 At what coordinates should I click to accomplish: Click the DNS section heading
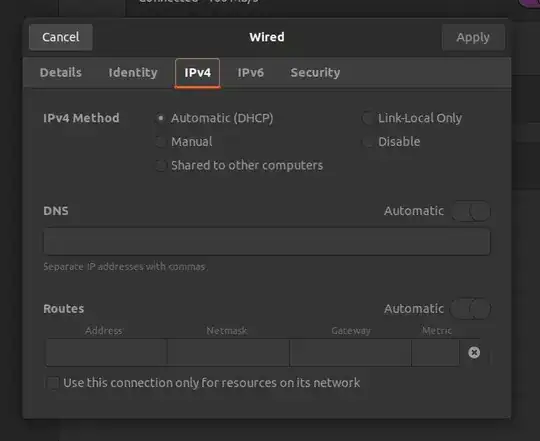click(56, 211)
